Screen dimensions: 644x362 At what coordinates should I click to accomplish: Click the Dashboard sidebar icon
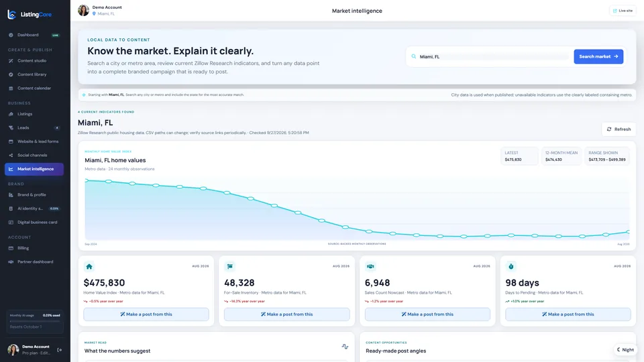click(x=11, y=35)
